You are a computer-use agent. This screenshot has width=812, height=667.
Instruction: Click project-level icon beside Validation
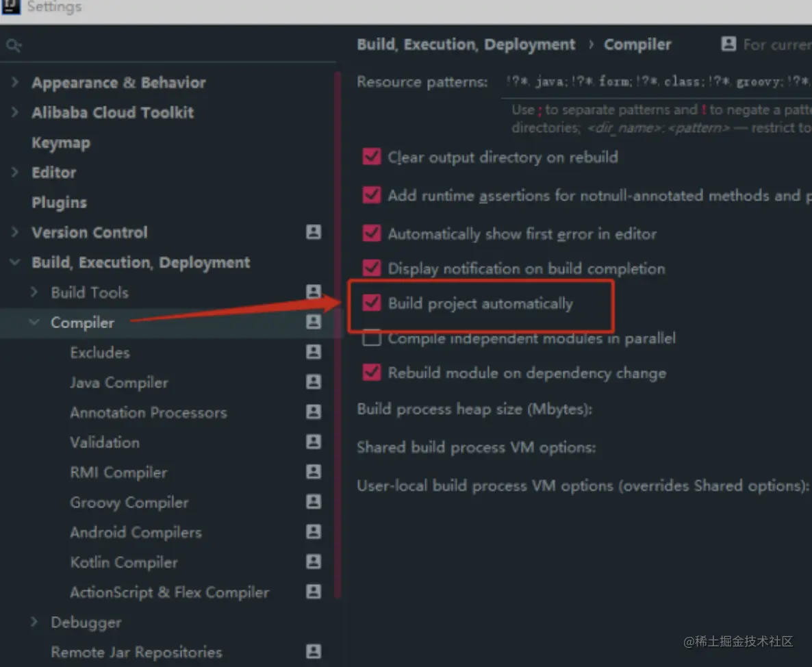314,442
